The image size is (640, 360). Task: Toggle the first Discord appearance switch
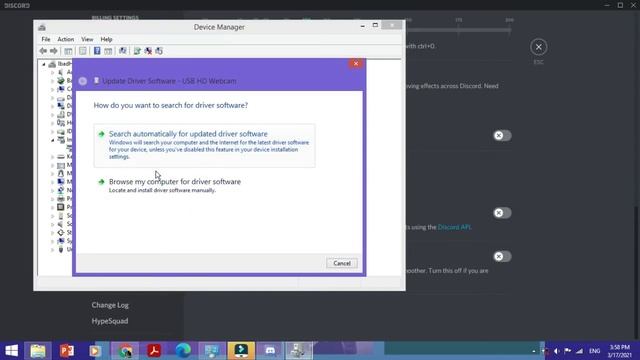point(502,136)
